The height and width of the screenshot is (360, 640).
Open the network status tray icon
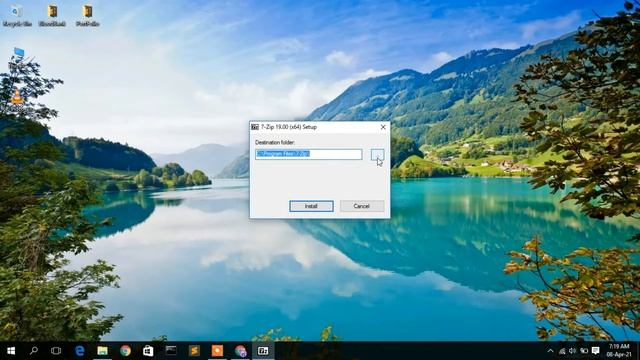click(x=562, y=351)
